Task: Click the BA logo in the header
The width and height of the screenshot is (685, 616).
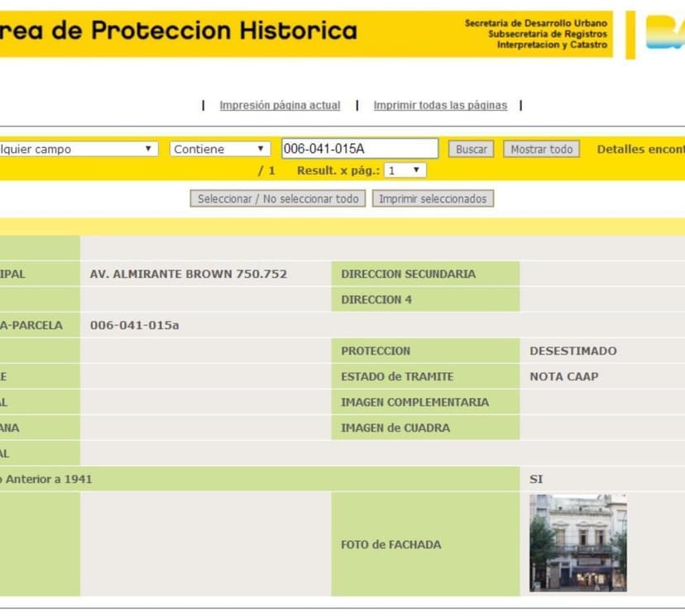Action: [664, 33]
